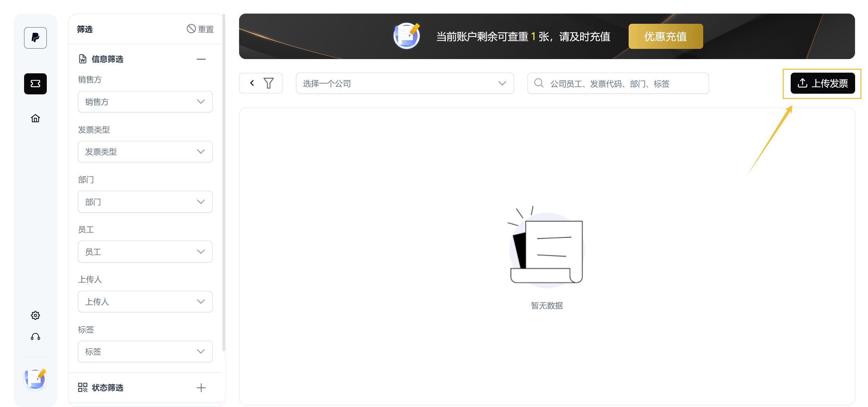Reset filters with 重置 button
This screenshot has width=868, height=407.
click(x=200, y=29)
